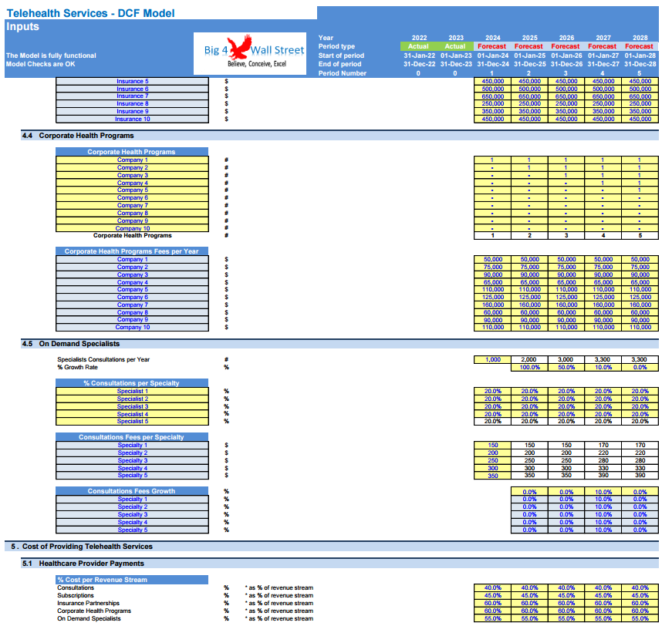Click the Actual period type label for 2022
The width and height of the screenshot is (672, 626).
point(419,46)
